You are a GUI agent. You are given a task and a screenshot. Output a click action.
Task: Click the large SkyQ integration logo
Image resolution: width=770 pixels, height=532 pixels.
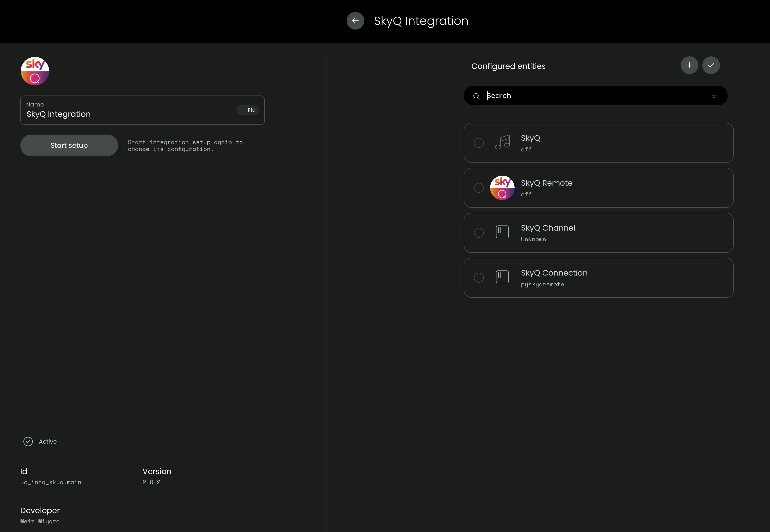pyautogui.click(x=35, y=71)
